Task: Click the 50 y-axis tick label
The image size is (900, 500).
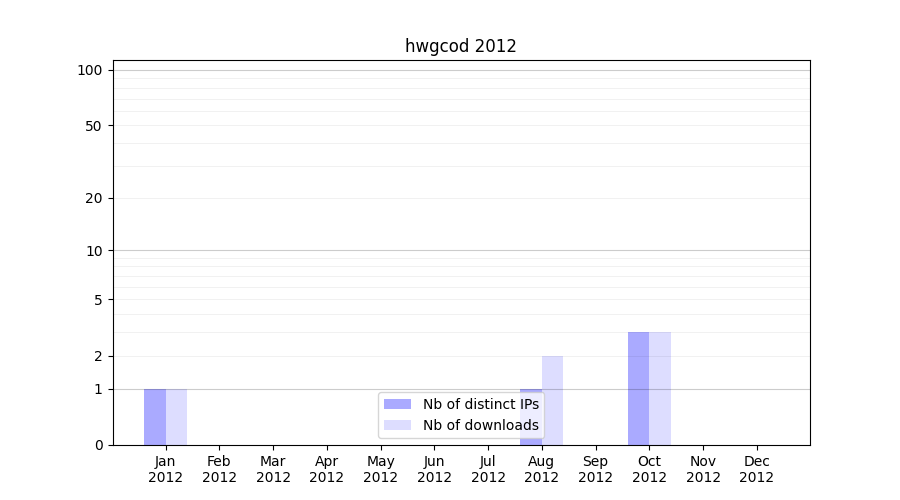Action: point(94,126)
